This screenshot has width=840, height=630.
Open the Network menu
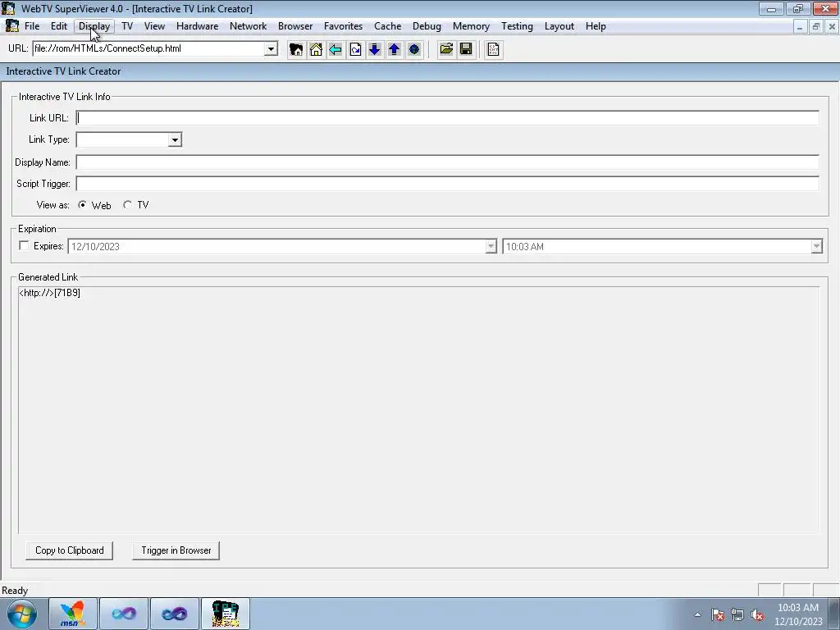point(248,26)
